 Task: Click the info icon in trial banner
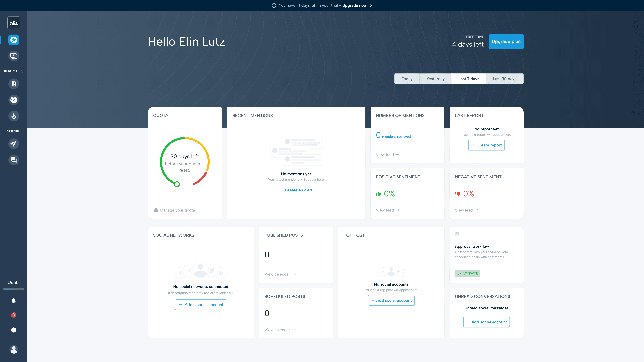[x=274, y=6]
